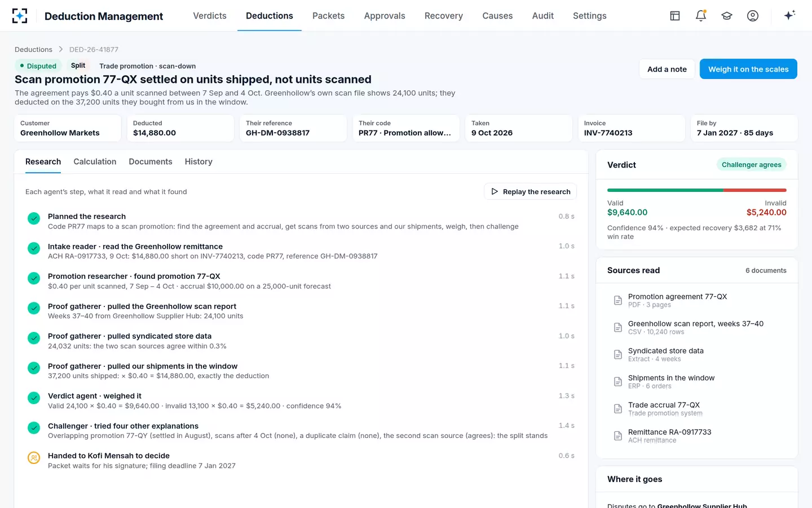812x508 pixels.
Task: Click the person icon beside Handed to Kofi Mensah
Action: pyautogui.click(x=34, y=458)
